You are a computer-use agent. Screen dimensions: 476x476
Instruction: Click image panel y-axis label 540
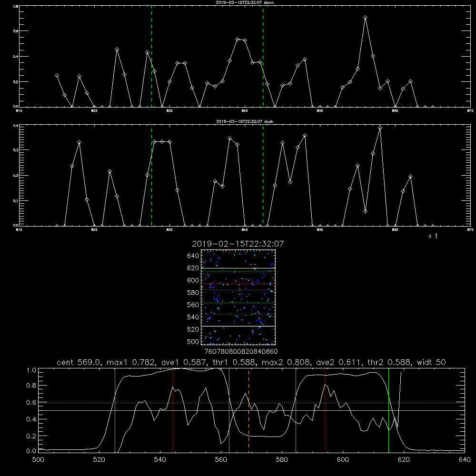193,317
